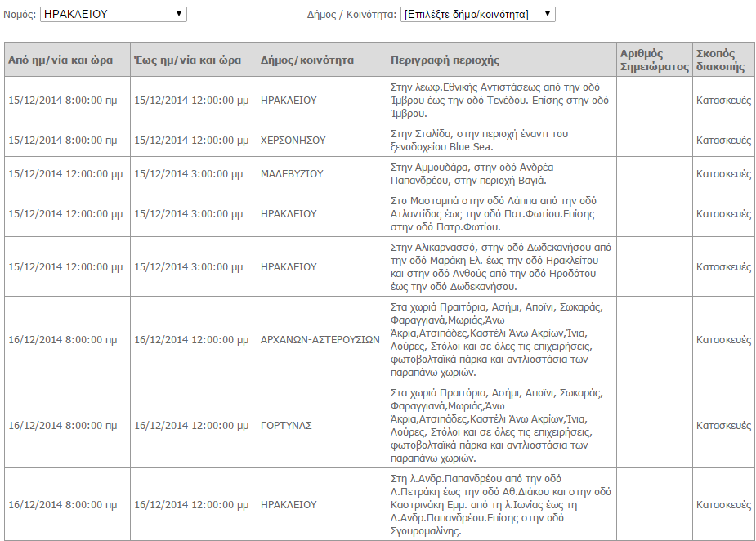Click 'Κατασκευές' in the ΓΟΡΤΥΝΑΣ row
The width and height of the screenshot is (756, 541).
723,425
